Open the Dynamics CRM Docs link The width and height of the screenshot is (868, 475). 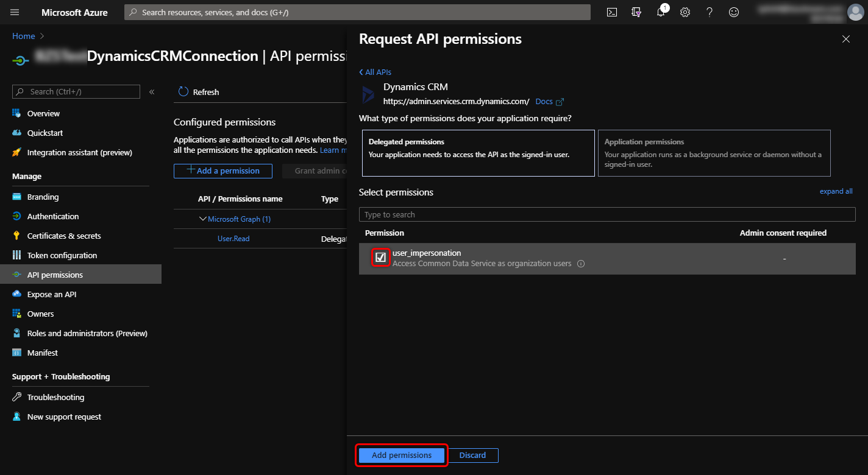(x=549, y=102)
